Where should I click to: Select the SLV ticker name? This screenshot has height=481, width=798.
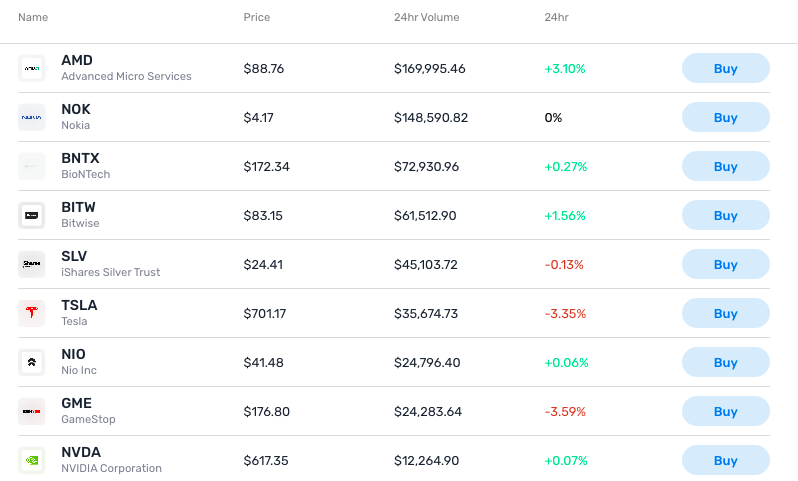74,256
